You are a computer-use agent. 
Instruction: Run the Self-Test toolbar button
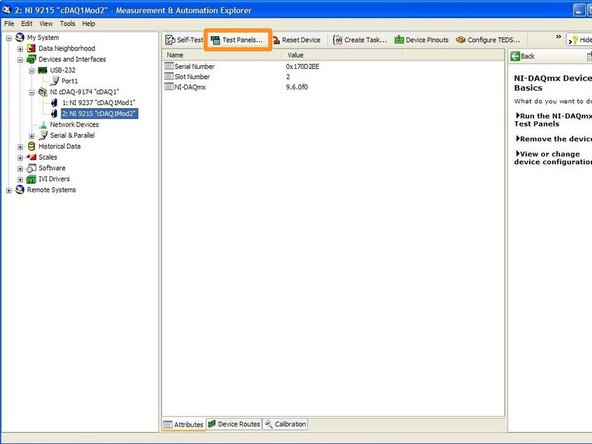pyautogui.click(x=184, y=40)
